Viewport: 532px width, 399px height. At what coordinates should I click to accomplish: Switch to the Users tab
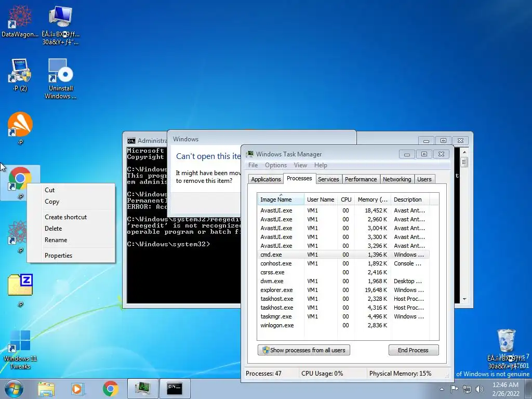(424, 179)
